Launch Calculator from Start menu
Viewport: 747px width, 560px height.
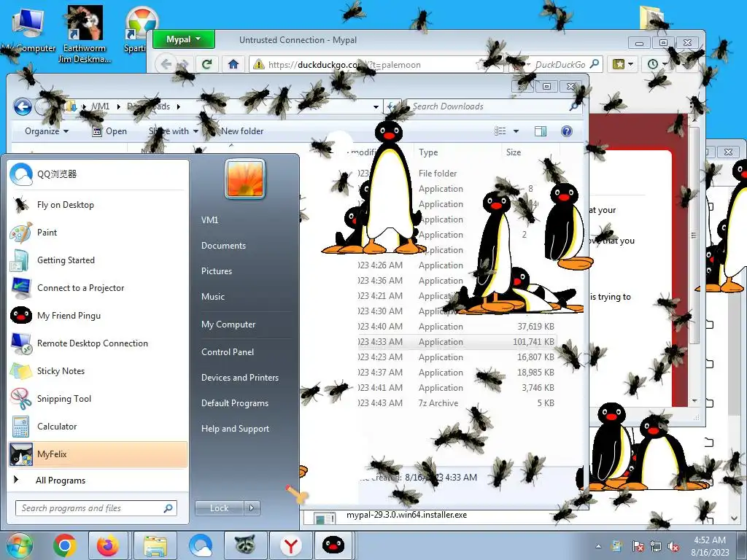click(98, 426)
